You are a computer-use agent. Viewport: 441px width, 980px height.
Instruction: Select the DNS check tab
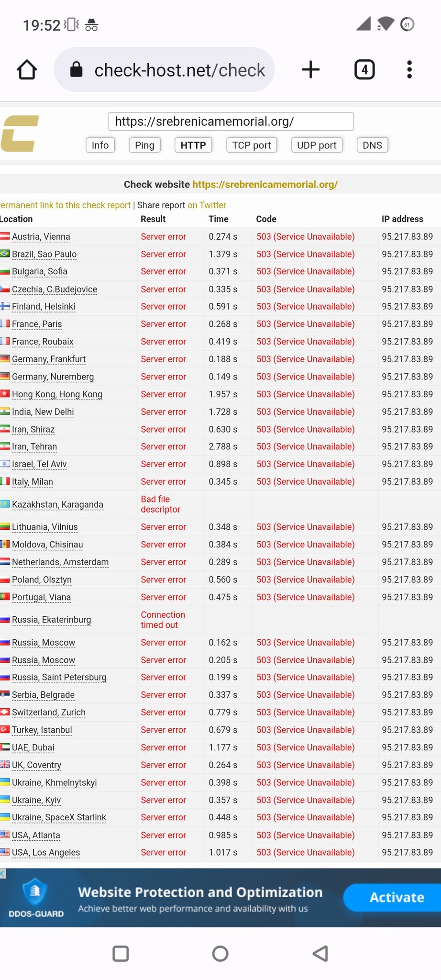[372, 145]
